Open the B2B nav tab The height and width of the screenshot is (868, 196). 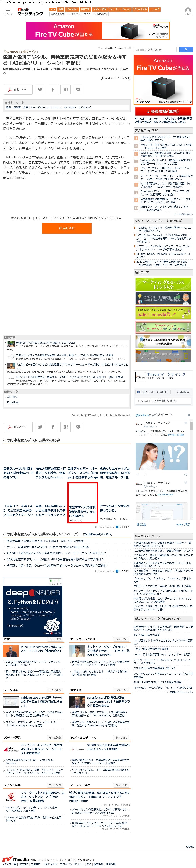[x=53, y=10]
